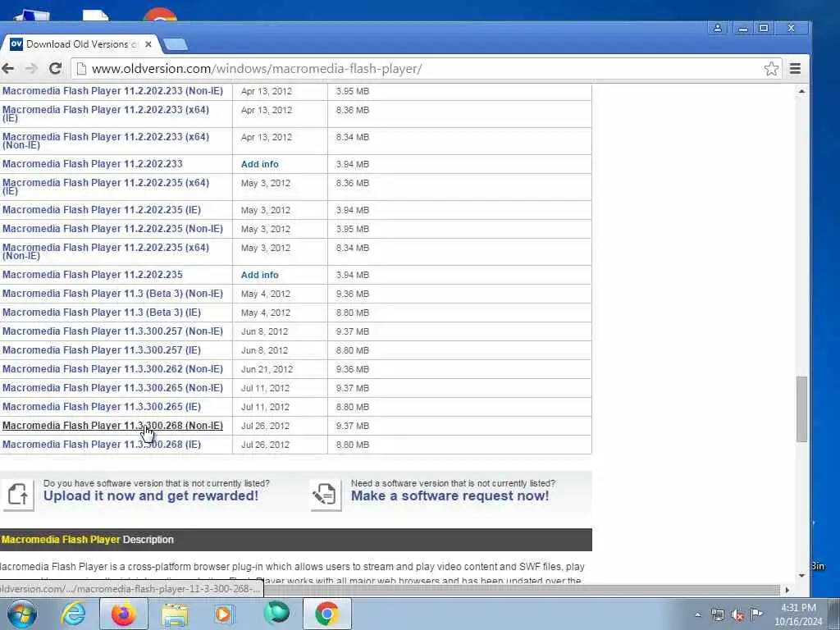
Task: Open Flash Player 11.2.202.233 (x64) (Non-IE) link
Action: click(x=106, y=140)
